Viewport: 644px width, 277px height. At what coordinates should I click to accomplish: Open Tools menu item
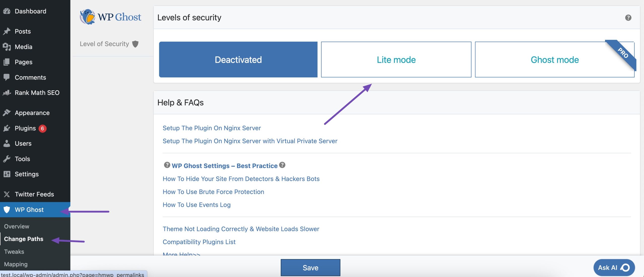click(x=35, y=159)
